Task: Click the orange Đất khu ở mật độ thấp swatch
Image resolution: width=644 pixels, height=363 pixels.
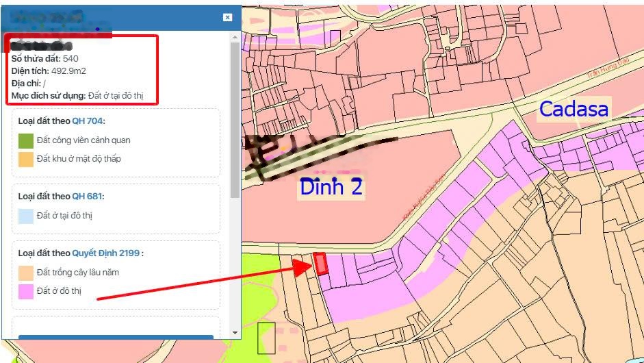Action: tap(26, 160)
